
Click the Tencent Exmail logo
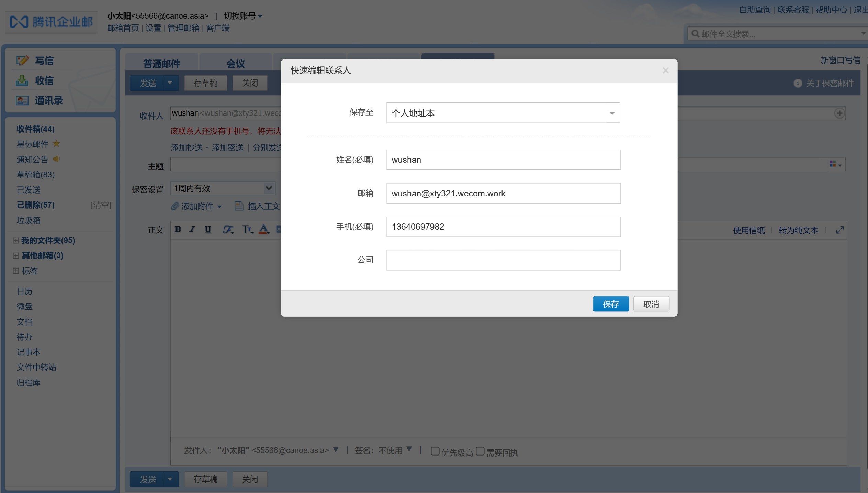(51, 22)
